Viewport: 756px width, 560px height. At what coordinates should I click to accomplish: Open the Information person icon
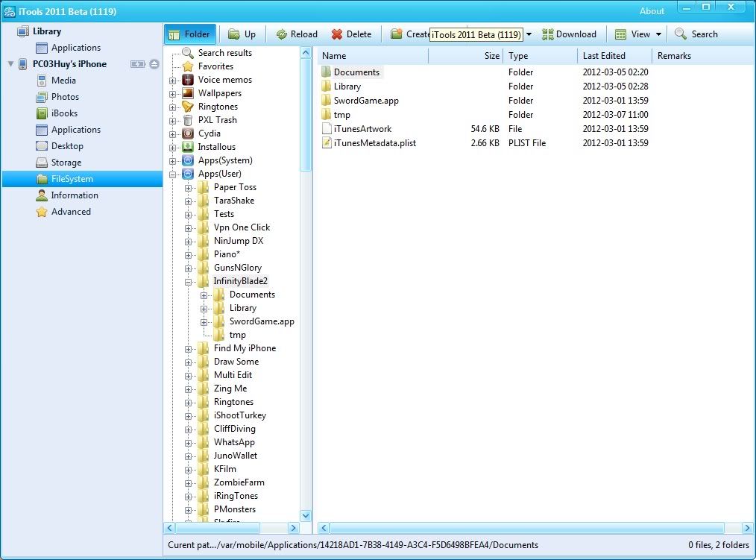coord(42,195)
